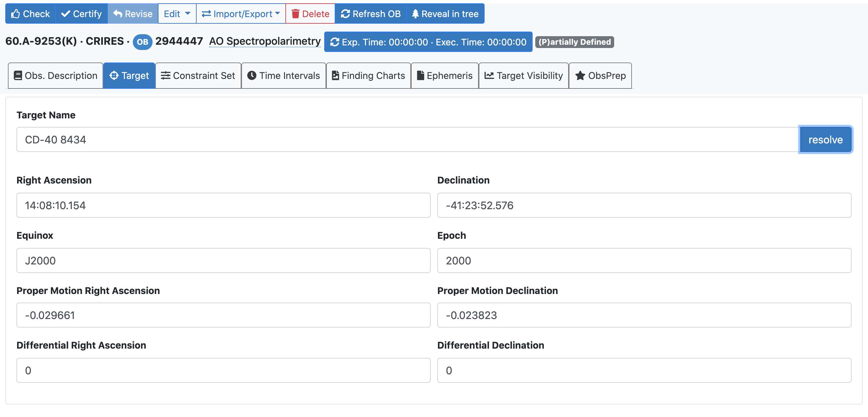Open the Edit dropdown menu
Viewport: 868px width, 417px height.
coord(177,14)
